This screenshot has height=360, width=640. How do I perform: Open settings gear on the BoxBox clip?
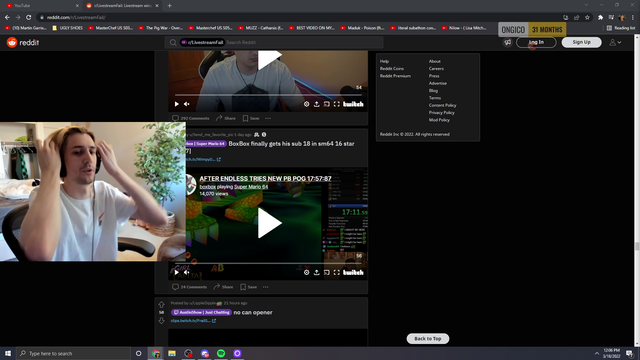coord(306,272)
